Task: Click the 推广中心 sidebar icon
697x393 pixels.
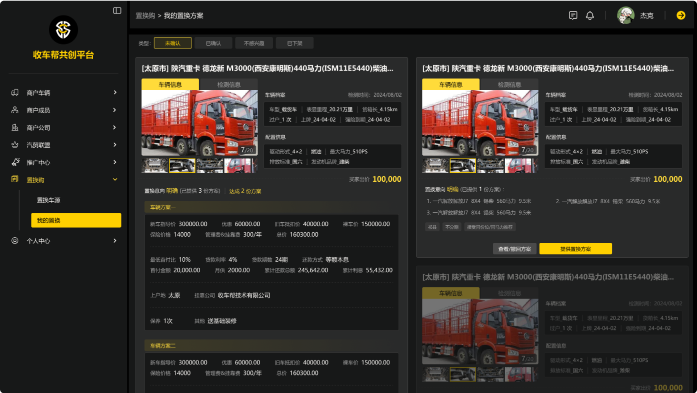Action: [15, 162]
